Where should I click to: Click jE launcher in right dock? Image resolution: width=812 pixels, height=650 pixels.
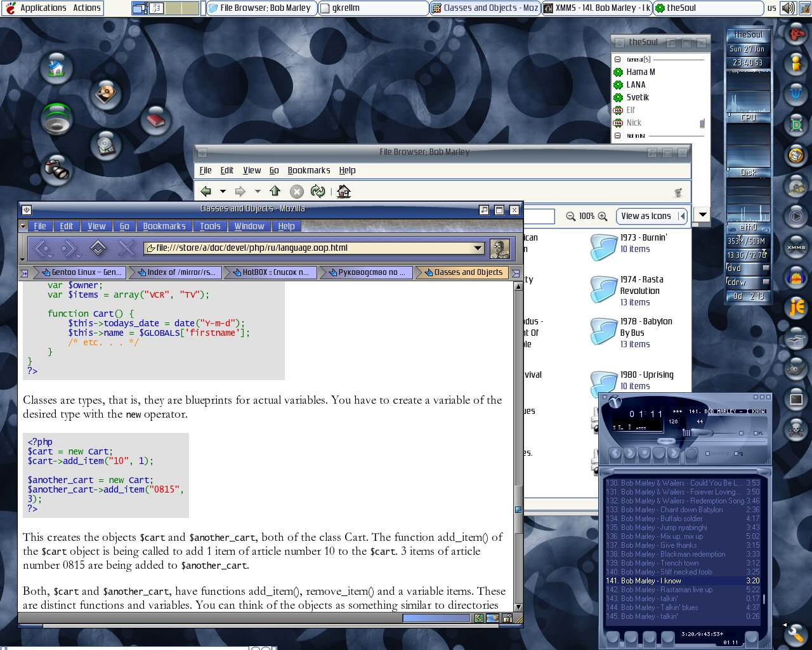tap(796, 308)
